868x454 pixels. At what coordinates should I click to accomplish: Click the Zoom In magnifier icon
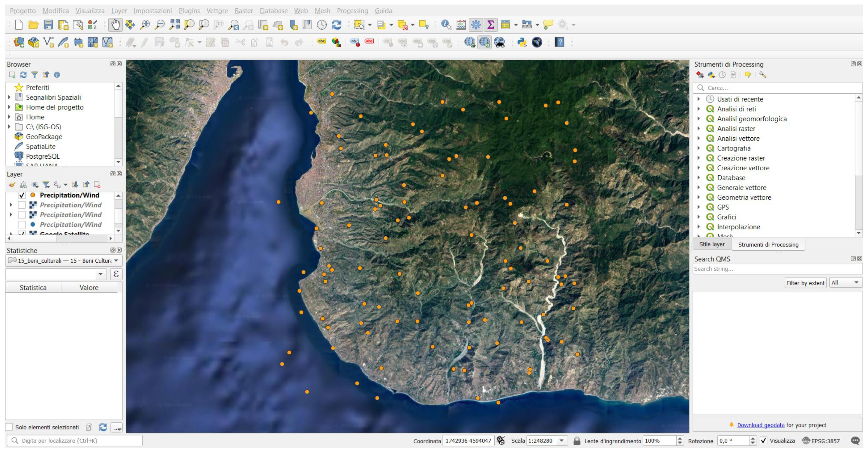145,25
